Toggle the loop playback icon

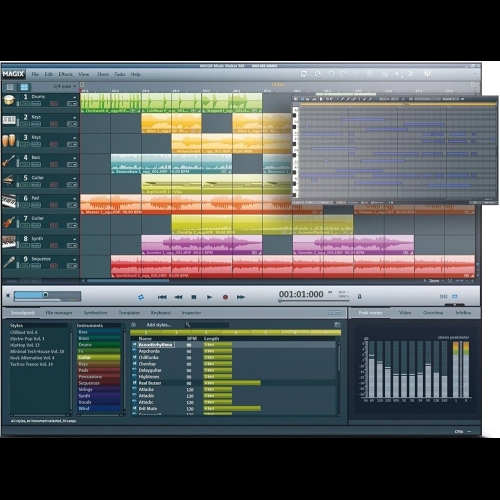(141, 297)
